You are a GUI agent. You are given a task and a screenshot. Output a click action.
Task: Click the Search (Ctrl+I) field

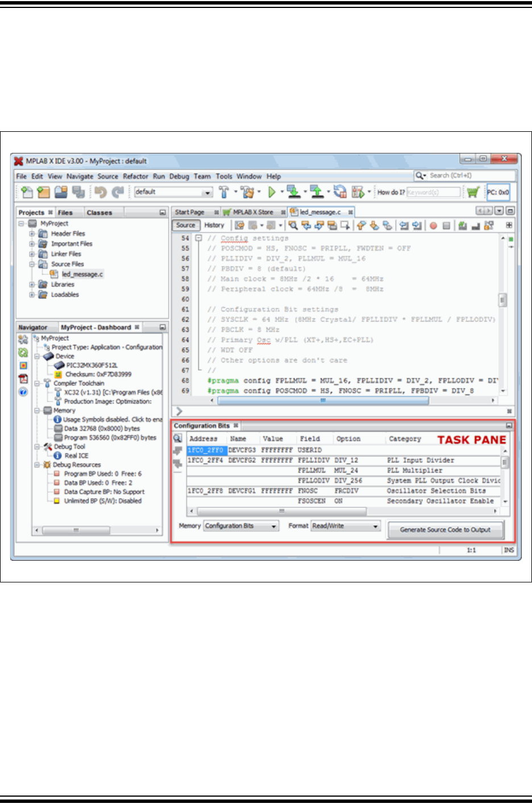click(465, 176)
